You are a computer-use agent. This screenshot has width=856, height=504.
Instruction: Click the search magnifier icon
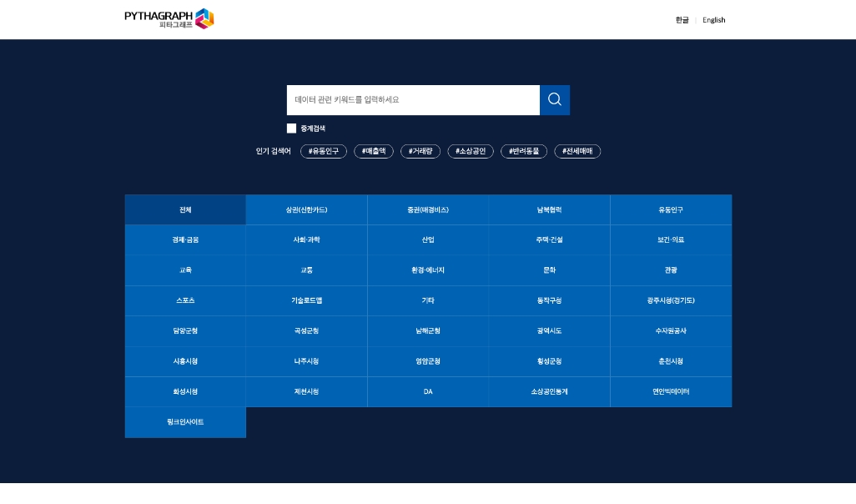click(554, 99)
